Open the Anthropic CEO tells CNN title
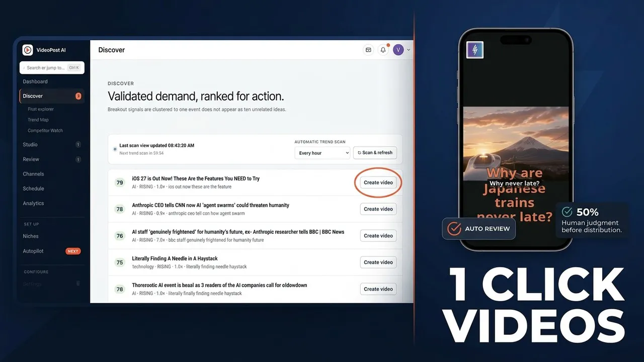The width and height of the screenshot is (644, 362). pyautogui.click(x=210, y=205)
